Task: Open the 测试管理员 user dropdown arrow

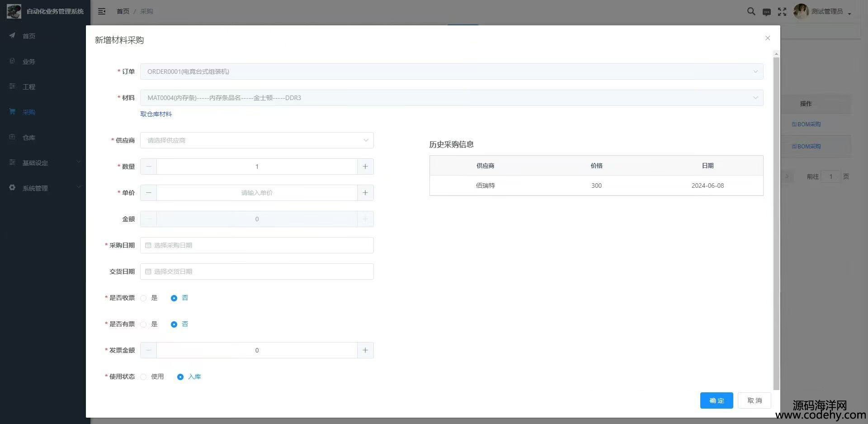Action: [x=849, y=13]
